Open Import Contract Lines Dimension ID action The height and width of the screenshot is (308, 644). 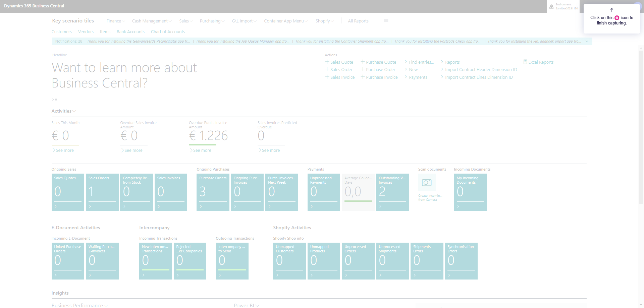[x=479, y=77]
